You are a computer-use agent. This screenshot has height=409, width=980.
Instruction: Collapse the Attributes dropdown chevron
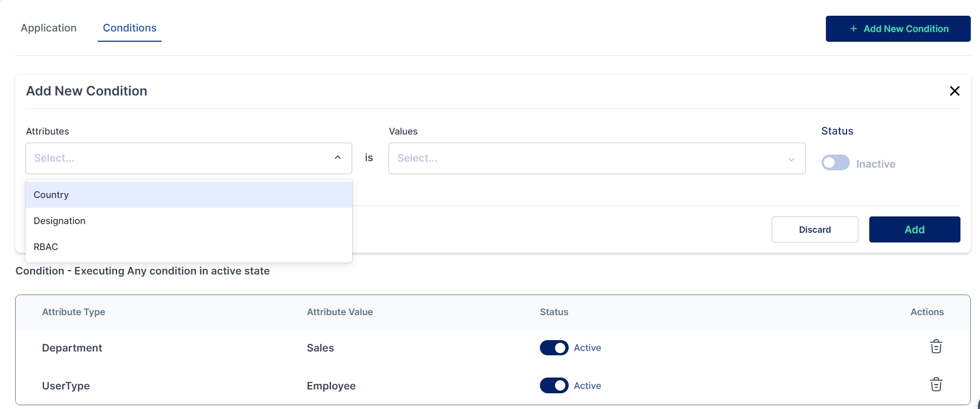(338, 158)
